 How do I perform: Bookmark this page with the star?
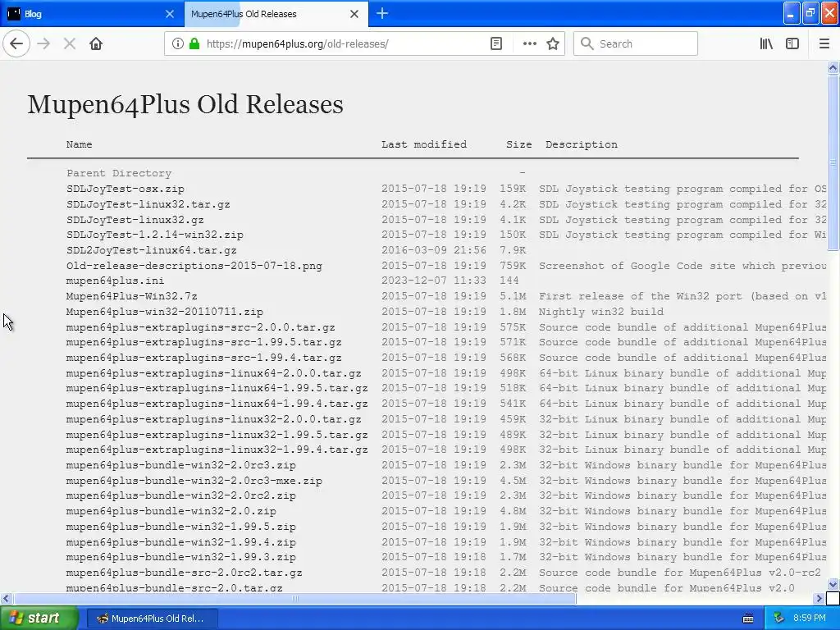pyautogui.click(x=553, y=43)
